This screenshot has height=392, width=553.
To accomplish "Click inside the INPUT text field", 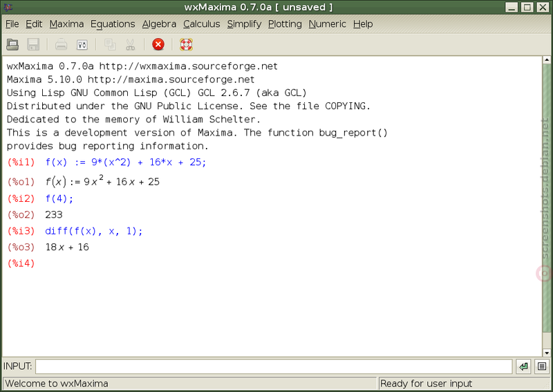I will [x=274, y=366].
